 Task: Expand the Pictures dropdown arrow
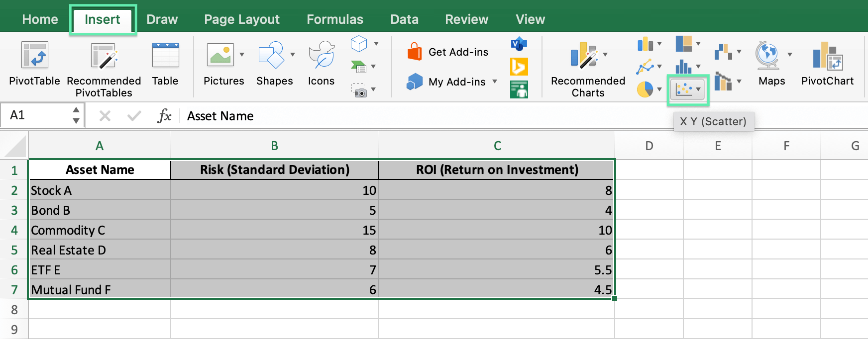pyautogui.click(x=242, y=55)
